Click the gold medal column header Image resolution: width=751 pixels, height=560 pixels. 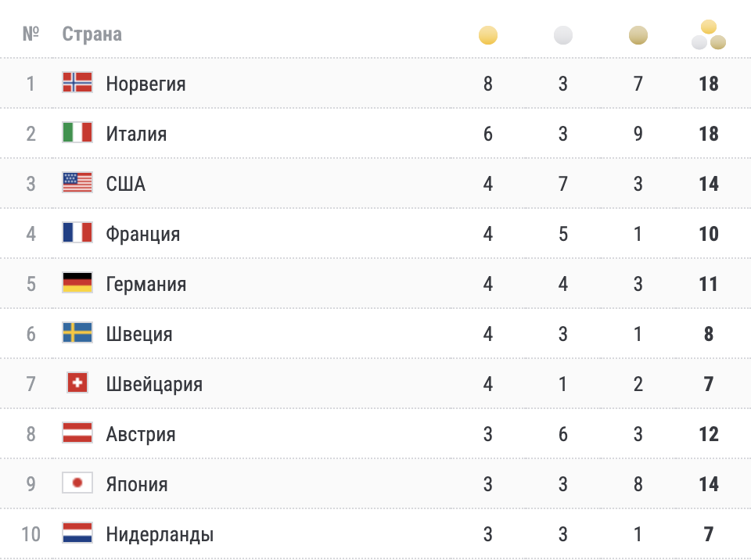[x=488, y=35]
